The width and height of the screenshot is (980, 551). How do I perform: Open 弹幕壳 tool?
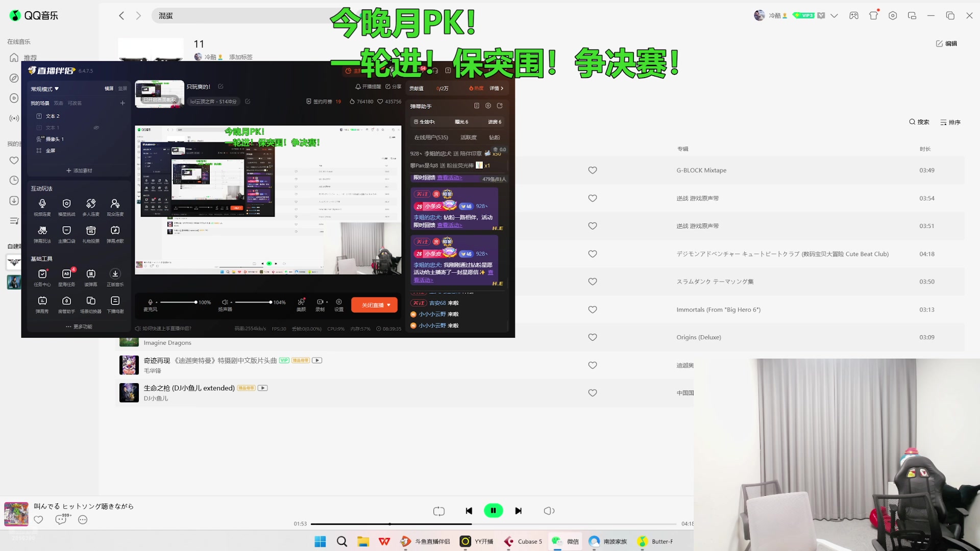pos(42,305)
